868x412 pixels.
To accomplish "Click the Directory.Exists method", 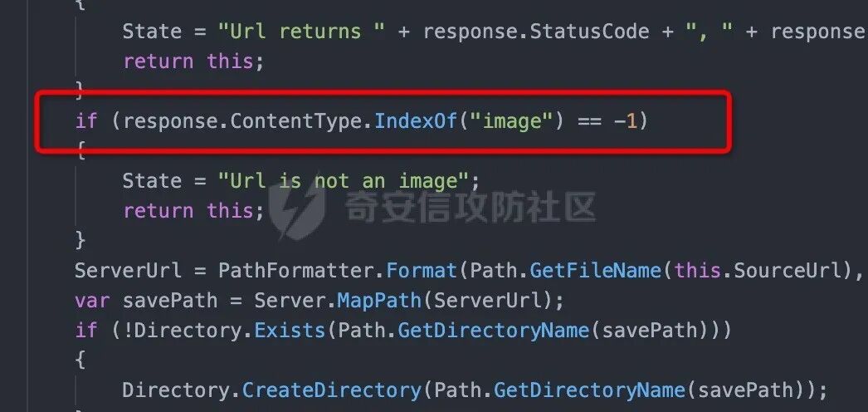I will pos(229,330).
